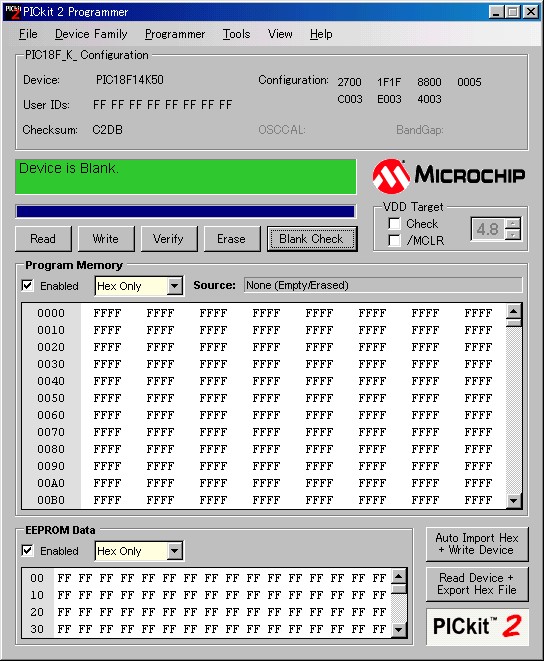The height and width of the screenshot is (661, 544).
Task: Click EEPROM Data scrollbar down arrow
Action: 399,630
